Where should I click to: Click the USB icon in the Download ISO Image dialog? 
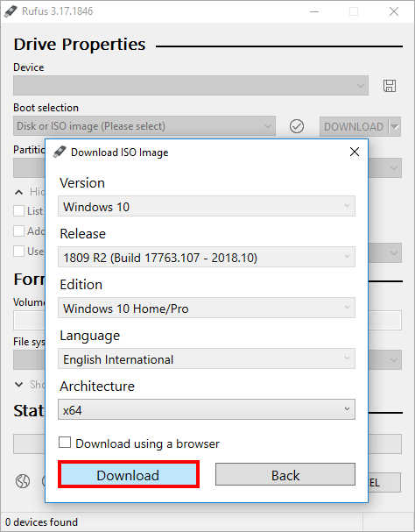coord(60,152)
